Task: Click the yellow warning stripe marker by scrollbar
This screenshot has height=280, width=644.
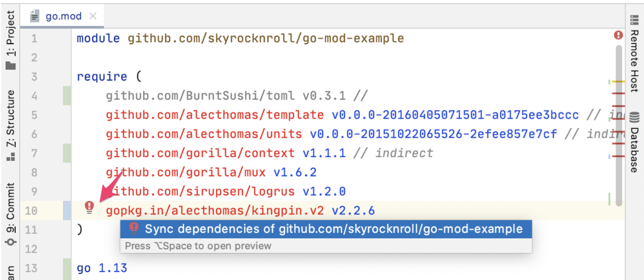Action: [618, 82]
